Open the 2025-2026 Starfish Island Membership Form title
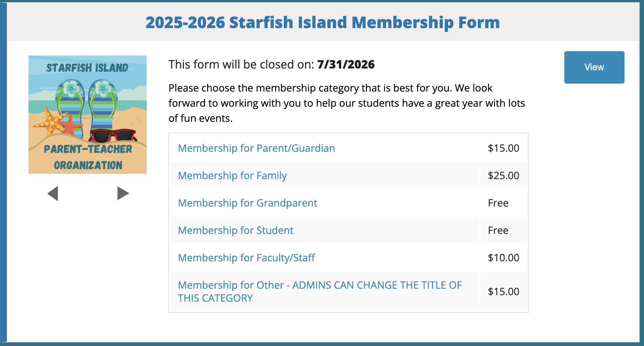The image size is (644, 346). point(322,22)
